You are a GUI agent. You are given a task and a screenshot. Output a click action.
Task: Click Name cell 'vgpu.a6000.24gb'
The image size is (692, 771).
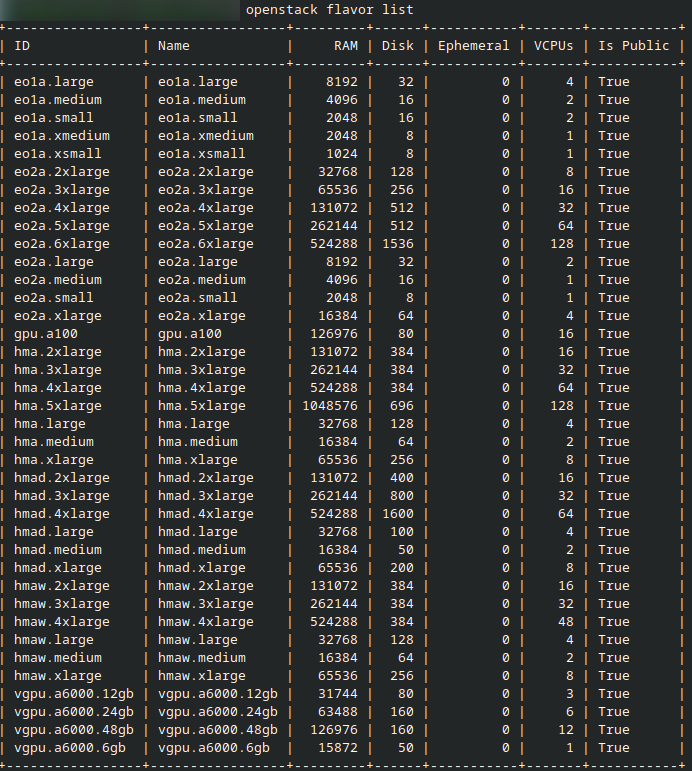[x=217, y=712]
